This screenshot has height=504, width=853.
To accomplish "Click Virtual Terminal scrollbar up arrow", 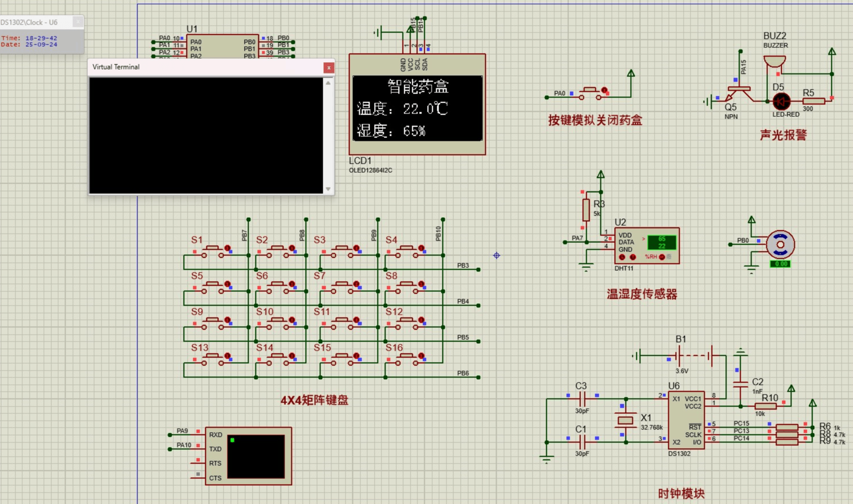I will (x=328, y=83).
